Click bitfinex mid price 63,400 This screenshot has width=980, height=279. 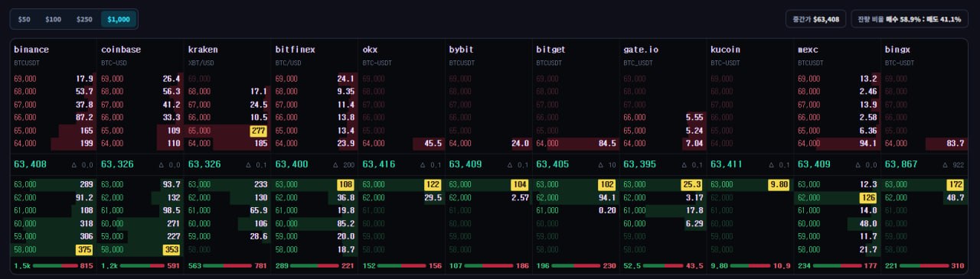pos(292,164)
